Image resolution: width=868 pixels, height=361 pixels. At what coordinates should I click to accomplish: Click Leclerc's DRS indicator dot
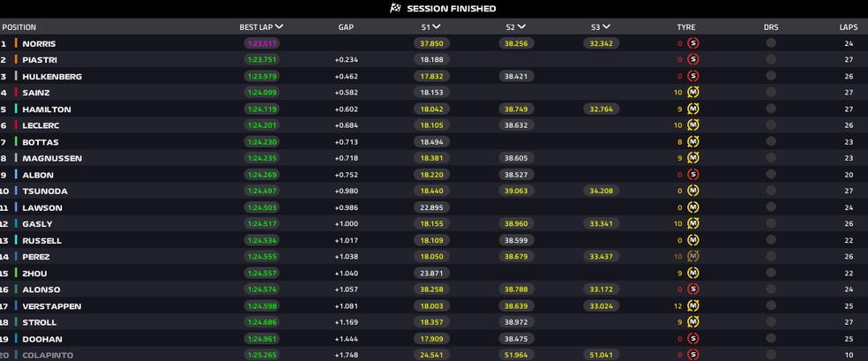[771, 125]
